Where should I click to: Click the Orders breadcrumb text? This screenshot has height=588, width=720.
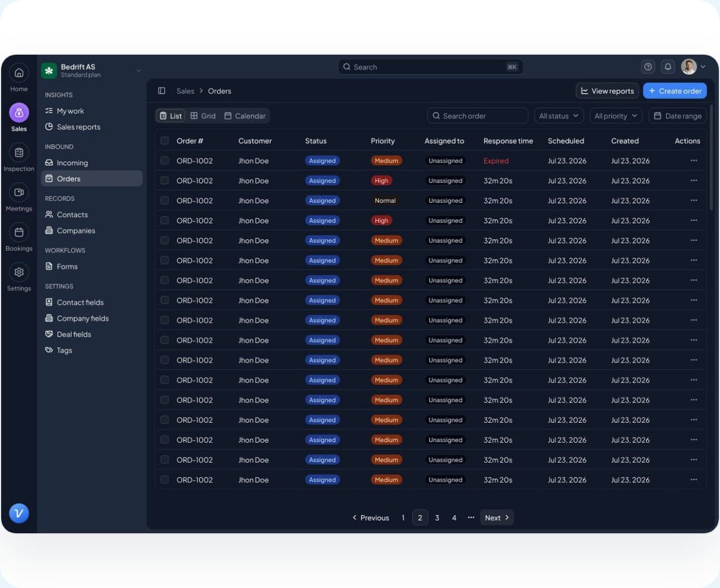(x=219, y=91)
